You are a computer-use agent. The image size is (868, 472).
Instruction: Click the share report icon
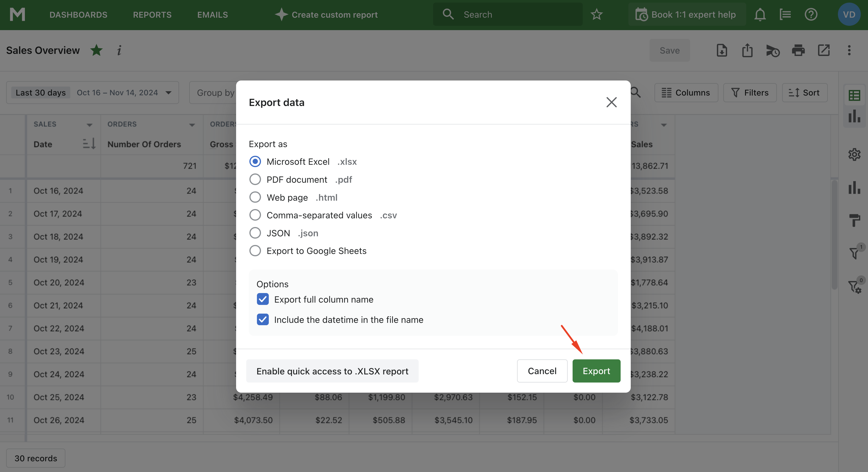point(747,51)
